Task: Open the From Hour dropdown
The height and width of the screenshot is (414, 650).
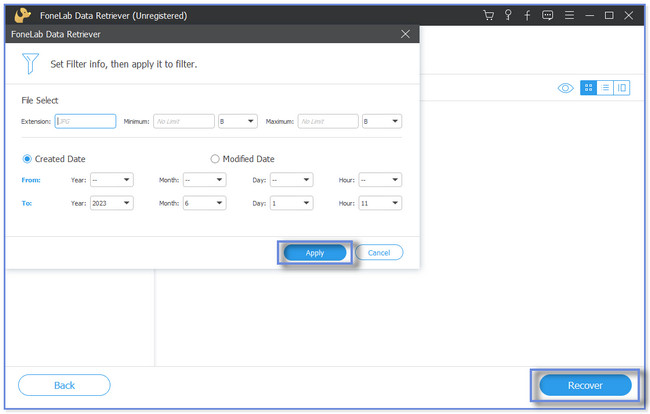Action: pyautogui.click(x=380, y=180)
